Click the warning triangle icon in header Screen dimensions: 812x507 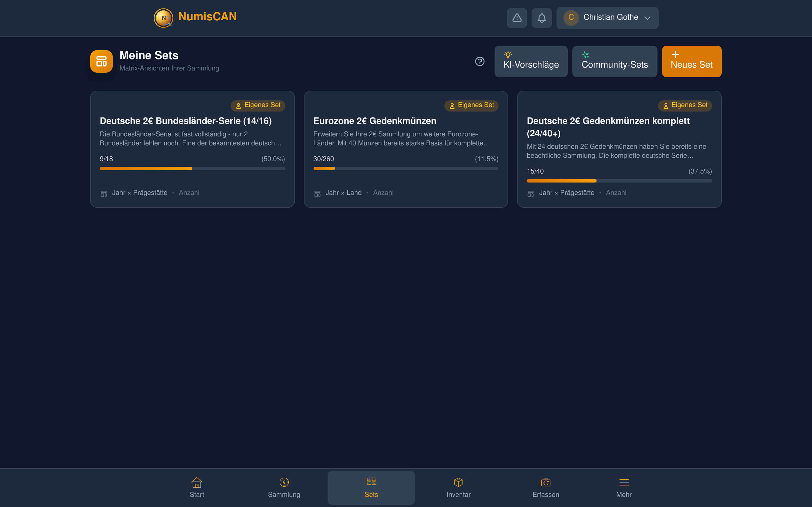click(517, 18)
